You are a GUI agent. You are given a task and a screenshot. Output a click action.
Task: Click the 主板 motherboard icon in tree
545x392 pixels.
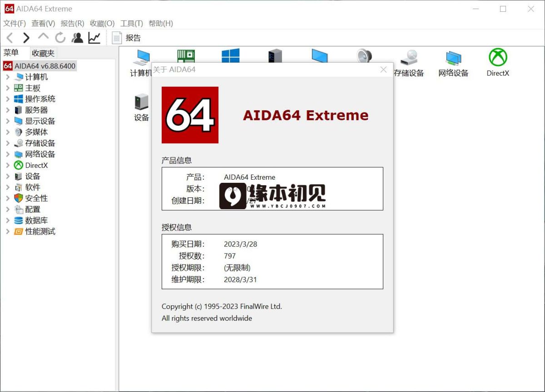pyautogui.click(x=18, y=88)
